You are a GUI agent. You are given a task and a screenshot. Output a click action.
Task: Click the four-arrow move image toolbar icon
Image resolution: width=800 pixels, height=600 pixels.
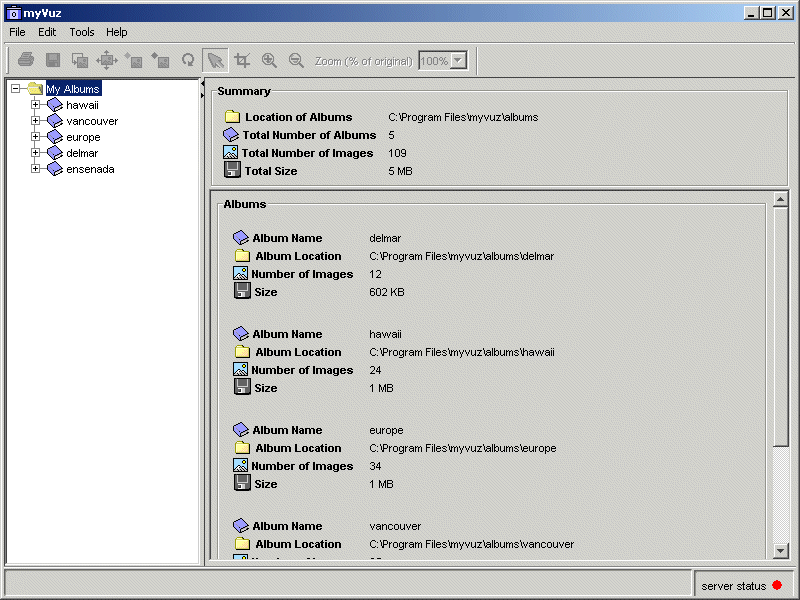click(x=107, y=60)
